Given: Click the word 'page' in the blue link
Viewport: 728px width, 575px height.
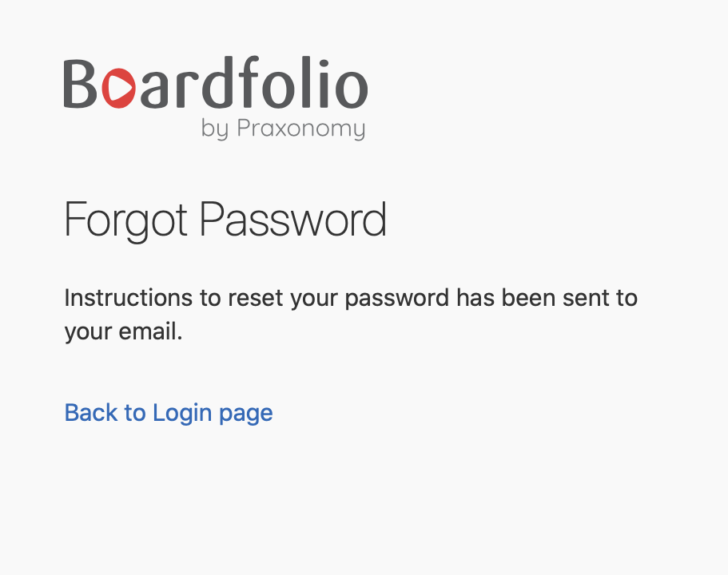Looking at the screenshot, I should click(245, 414).
